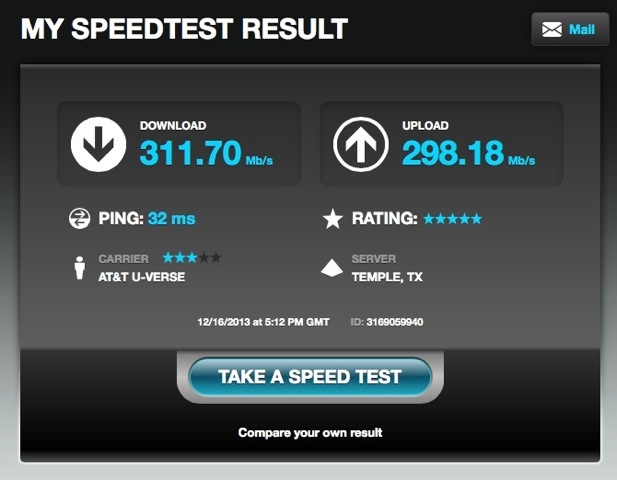Select the 311.70 Mb/s download value
Viewport: 617px width, 480px height.
pos(206,153)
